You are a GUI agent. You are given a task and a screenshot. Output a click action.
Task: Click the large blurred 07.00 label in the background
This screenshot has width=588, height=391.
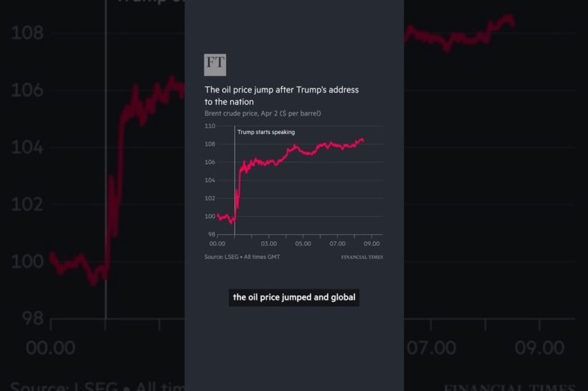pyautogui.click(x=430, y=347)
